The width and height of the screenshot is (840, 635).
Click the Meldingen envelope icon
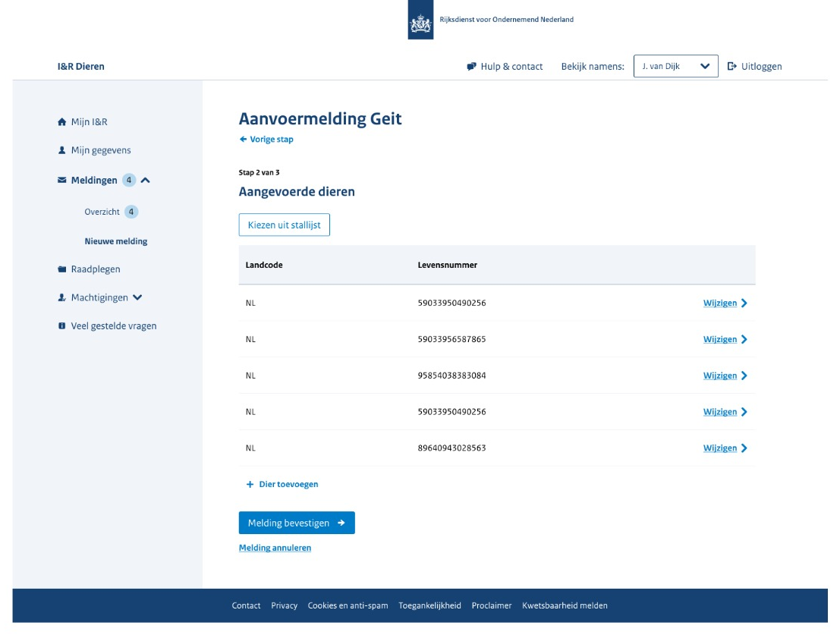point(62,181)
